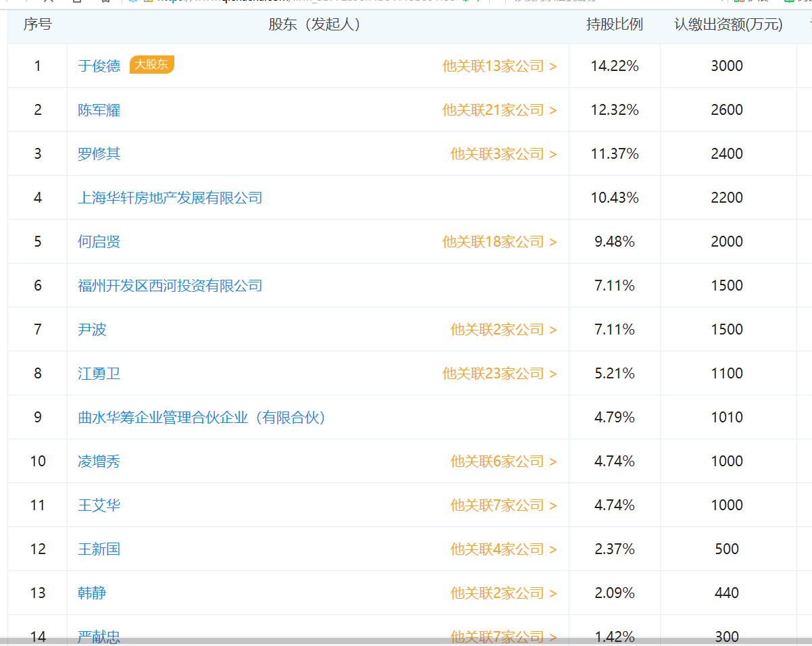Select 4.74% in the 王艾华 row
The image size is (812, 646).
point(615,505)
